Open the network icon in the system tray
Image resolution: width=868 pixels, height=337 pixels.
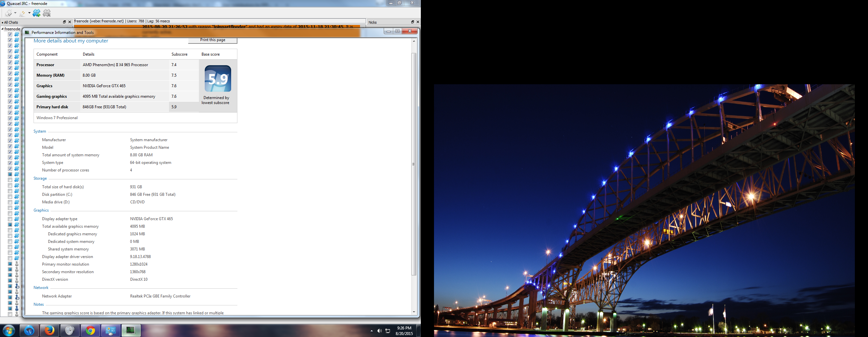point(388,331)
